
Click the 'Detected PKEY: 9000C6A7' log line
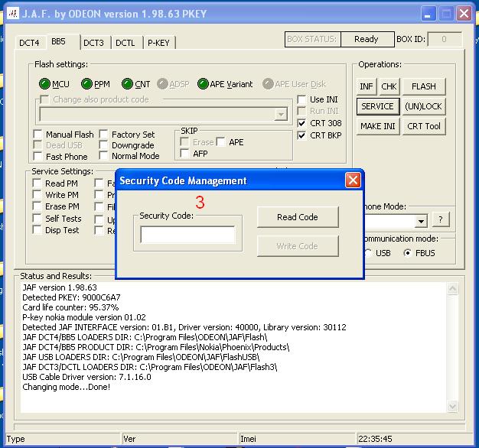tap(71, 297)
